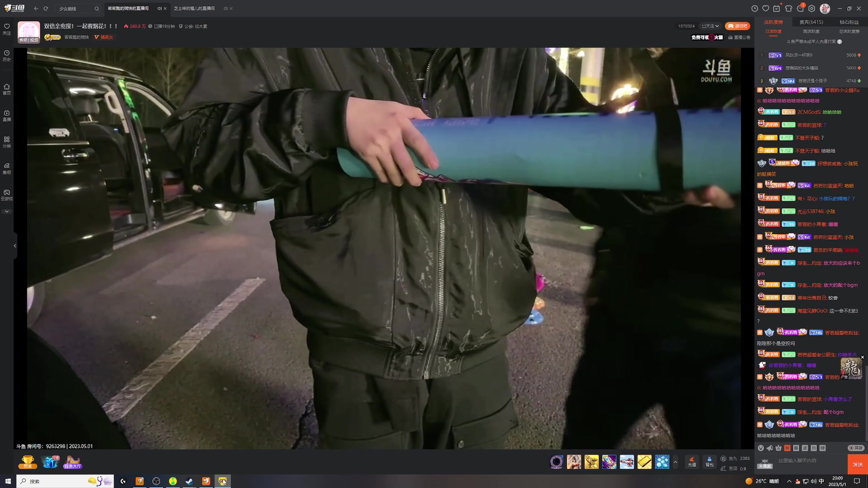This screenshot has width=868, height=488.
Task: Open the 已关注 followed dropdown
Action: (710, 26)
